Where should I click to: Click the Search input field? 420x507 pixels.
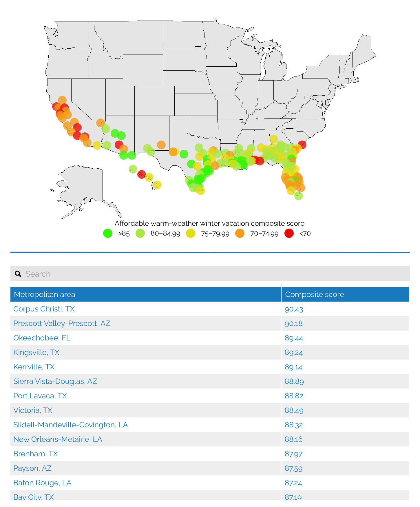pos(214,274)
